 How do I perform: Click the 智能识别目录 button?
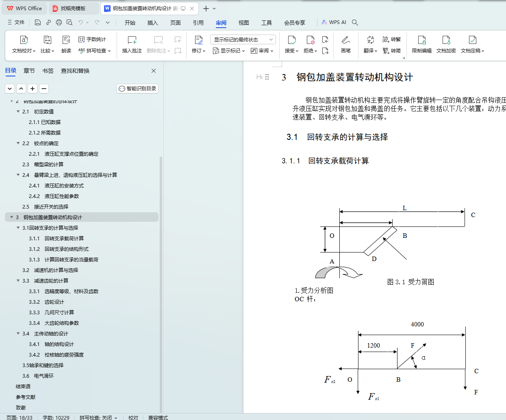pos(137,89)
